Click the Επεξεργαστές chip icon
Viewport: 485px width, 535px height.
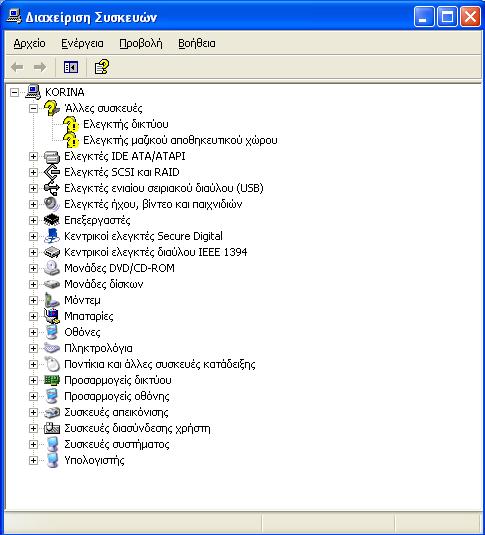52,220
